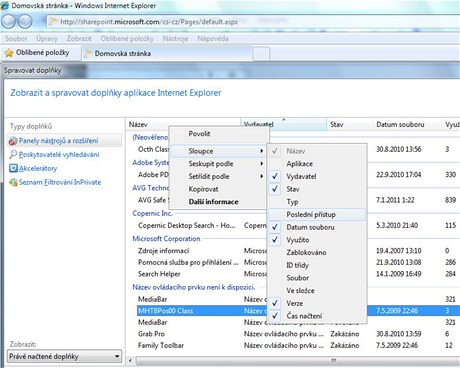The image size is (460, 368).
Task: Open a new blank tab
Action: [x=261, y=54]
